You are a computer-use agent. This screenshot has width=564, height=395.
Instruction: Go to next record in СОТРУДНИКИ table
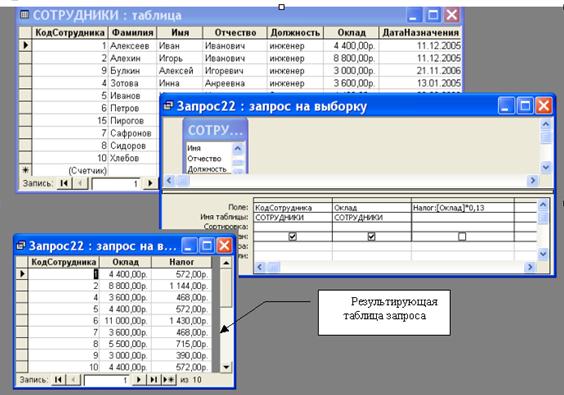point(150,183)
